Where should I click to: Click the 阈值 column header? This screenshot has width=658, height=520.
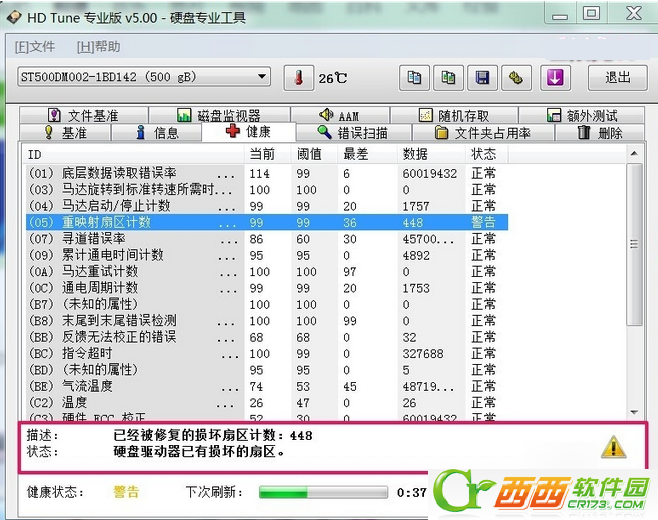coord(314,154)
